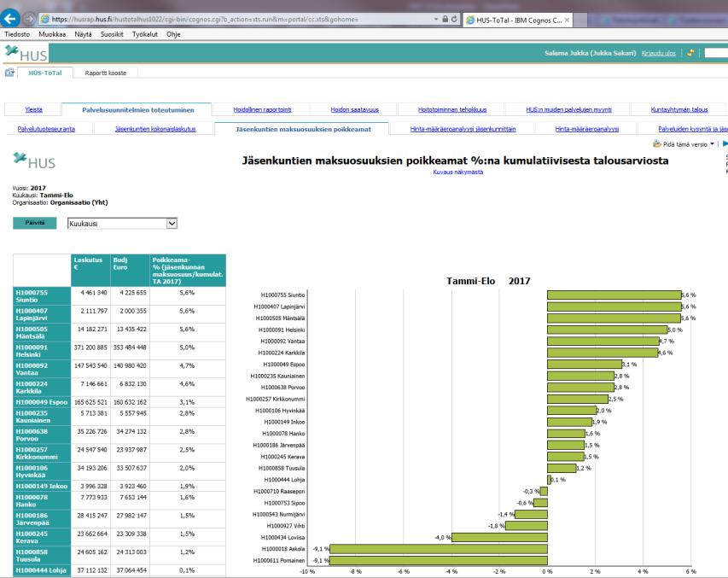
Task: Switch to the HUS-ToTal portal tab
Action: click(45, 73)
